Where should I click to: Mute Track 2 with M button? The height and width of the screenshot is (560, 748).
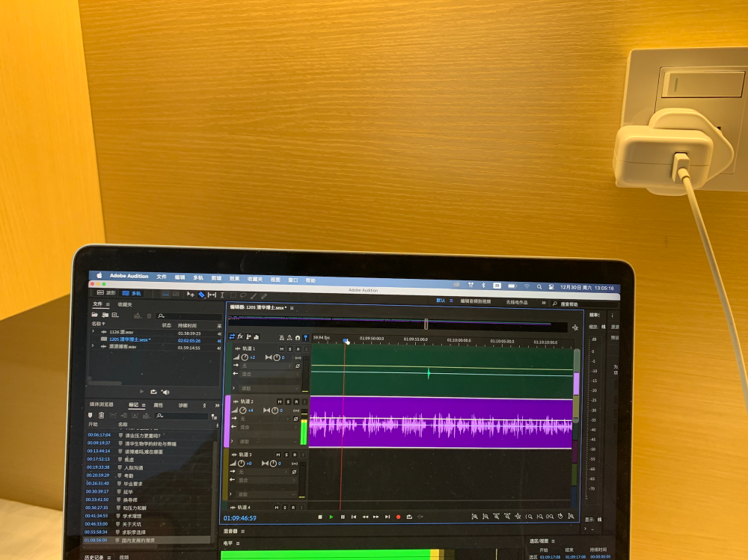(x=280, y=401)
